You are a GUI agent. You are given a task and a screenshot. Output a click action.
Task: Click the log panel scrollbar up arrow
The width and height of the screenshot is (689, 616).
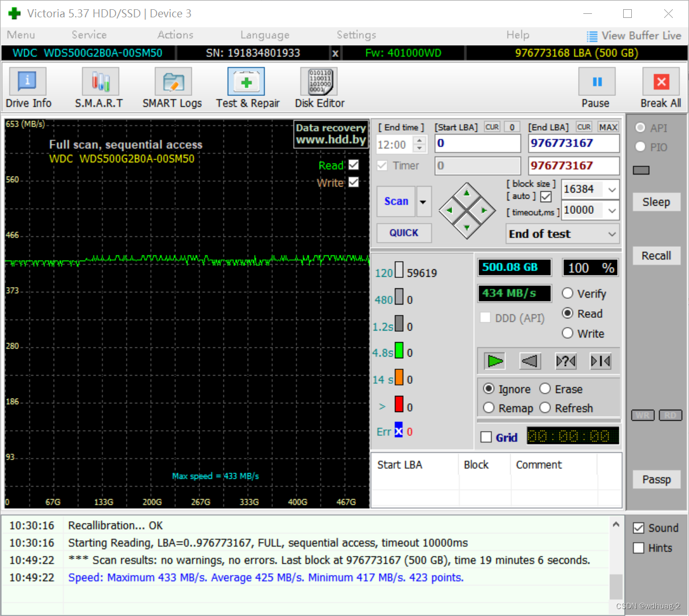point(616,524)
